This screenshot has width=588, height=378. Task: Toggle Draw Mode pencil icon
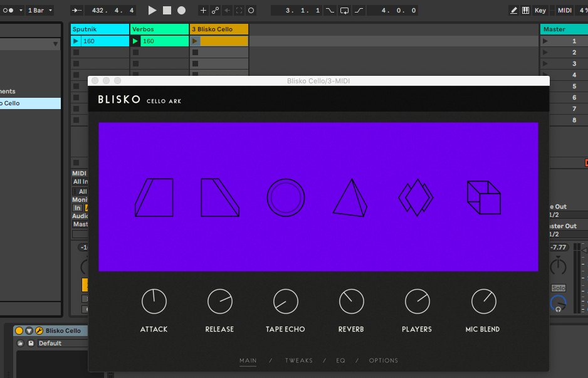(514, 11)
